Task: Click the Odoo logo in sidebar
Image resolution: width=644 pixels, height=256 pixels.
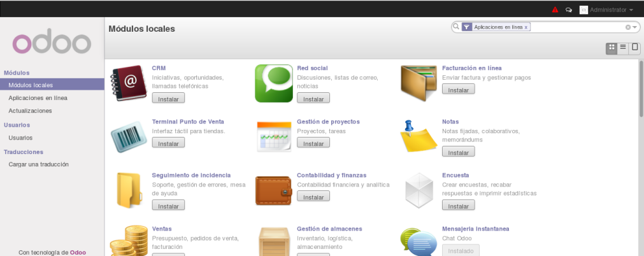Action: (x=52, y=41)
